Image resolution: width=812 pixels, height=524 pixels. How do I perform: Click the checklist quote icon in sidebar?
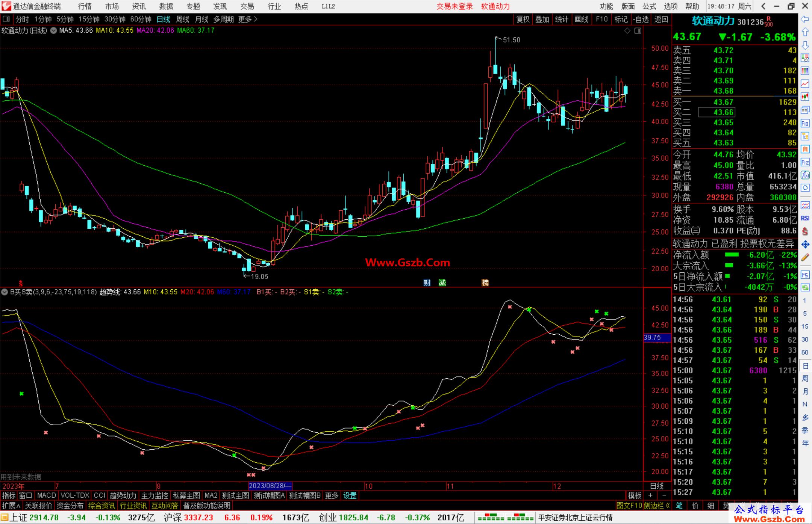click(805, 58)
